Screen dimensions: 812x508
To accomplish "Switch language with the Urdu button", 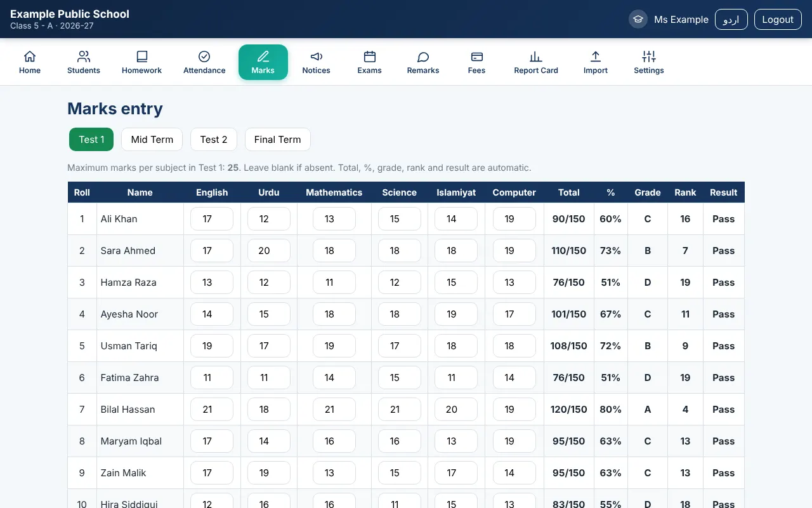I will (x=731, y=19).
